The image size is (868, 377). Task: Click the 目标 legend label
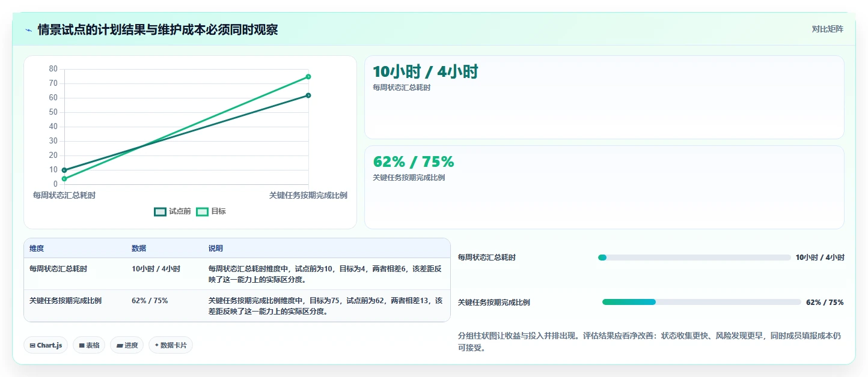pyautogui.click(x=219, y=211)
